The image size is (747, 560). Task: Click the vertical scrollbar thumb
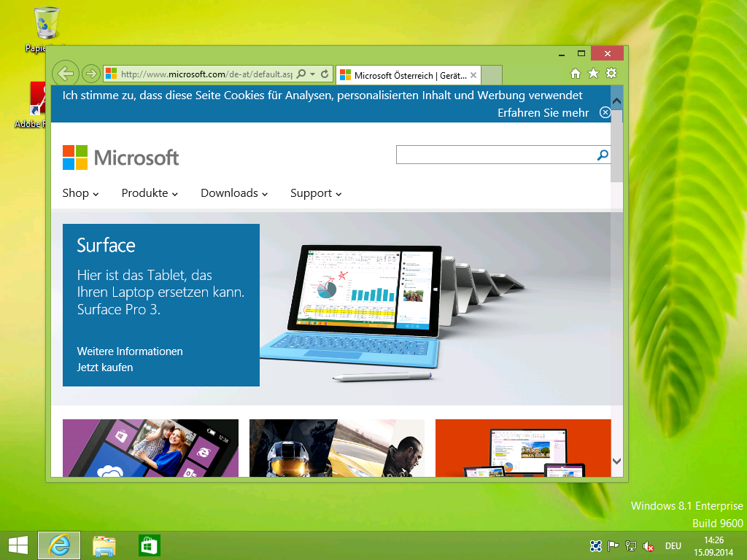coord(616,145)
